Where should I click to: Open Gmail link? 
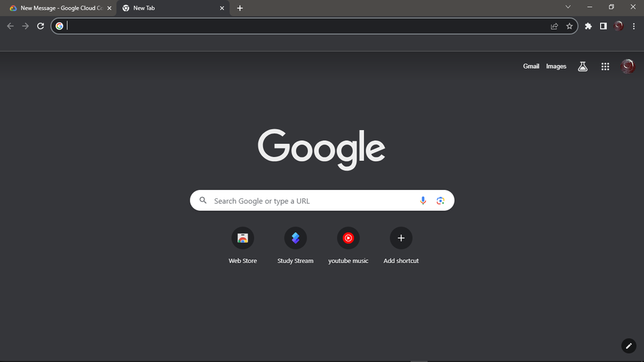pyautogui.click(x=531, y=66)
